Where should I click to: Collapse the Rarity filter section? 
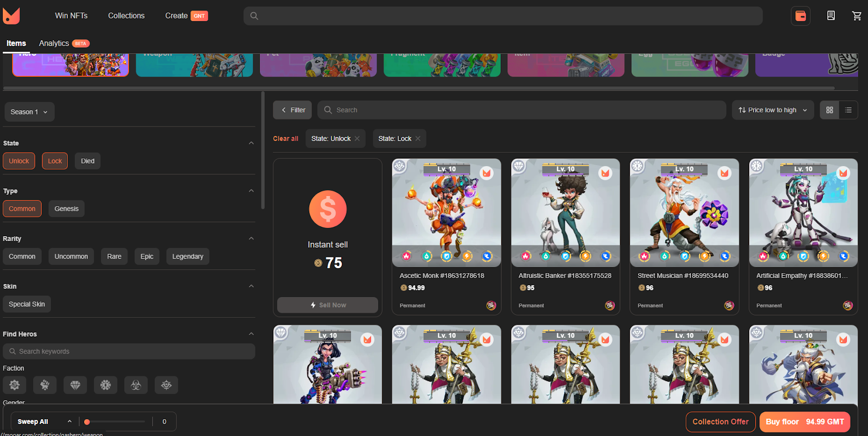click(x=251, y=239)
